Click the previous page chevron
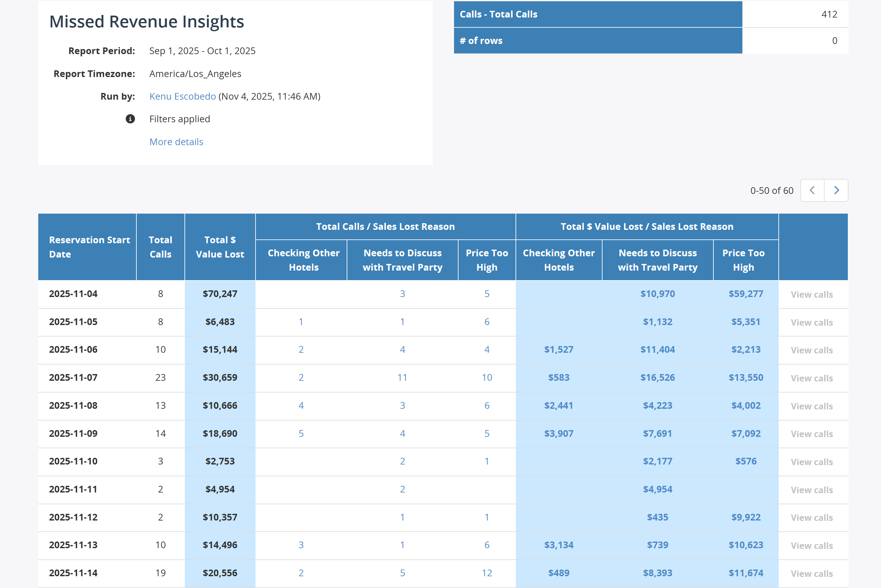Image resolution: width=881 pixels, height=588 pixels. tap(812, 190)
